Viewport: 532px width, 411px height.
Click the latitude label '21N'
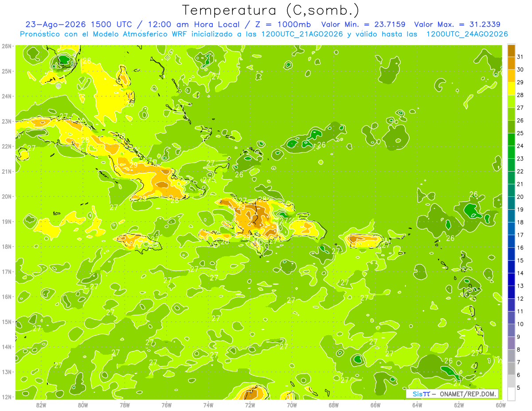coord(6,171)
